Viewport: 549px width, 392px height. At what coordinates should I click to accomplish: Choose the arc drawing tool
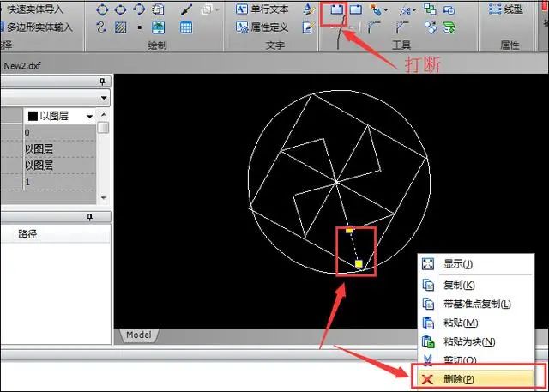[139, 9]
